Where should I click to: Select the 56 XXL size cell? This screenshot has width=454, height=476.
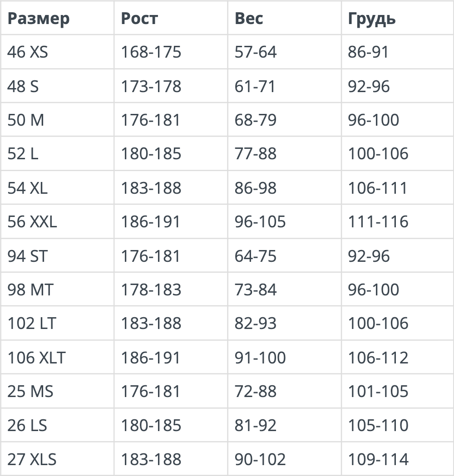coord(32,222)
